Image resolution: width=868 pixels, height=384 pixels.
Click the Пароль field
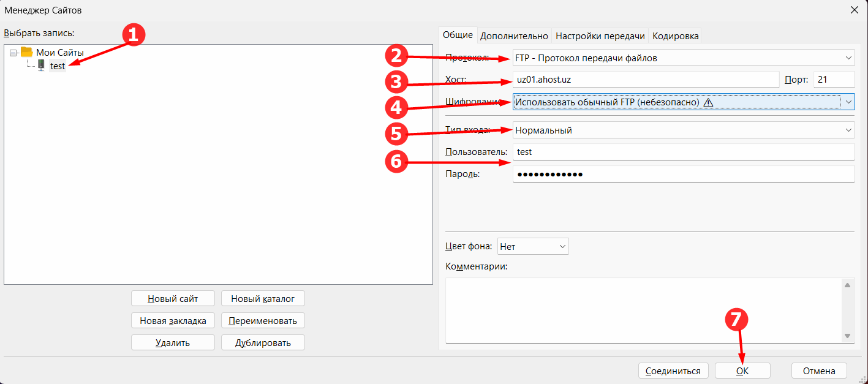684,174
